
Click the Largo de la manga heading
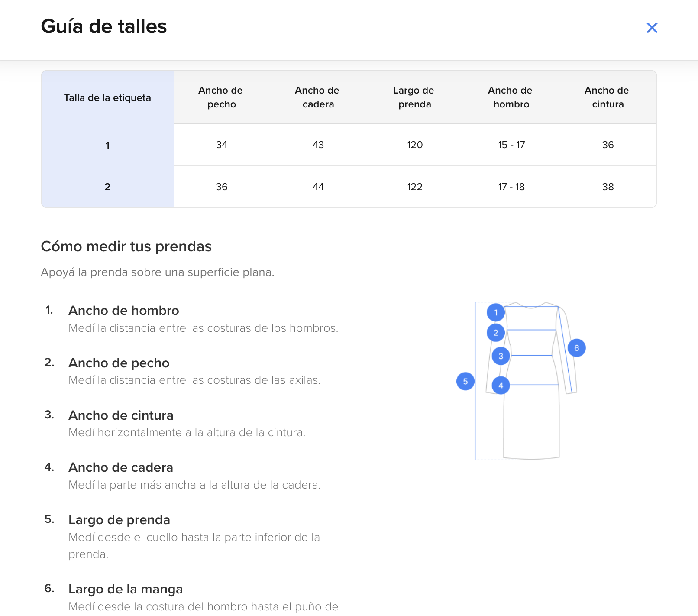[126, 589]
